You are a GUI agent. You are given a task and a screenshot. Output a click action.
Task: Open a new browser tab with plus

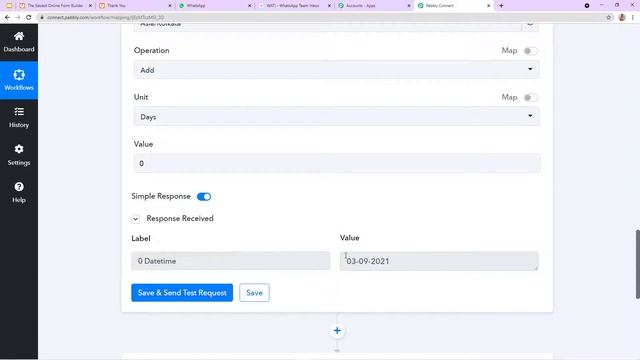[x=501, y=6]
